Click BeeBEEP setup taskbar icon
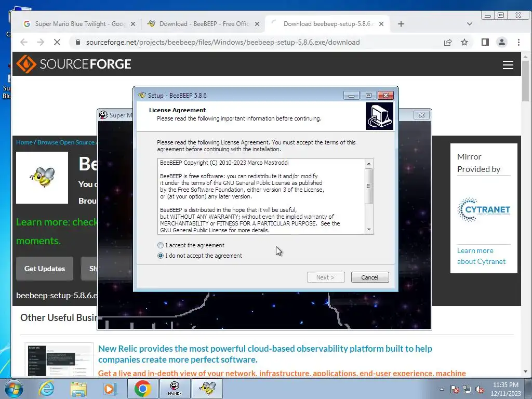Screen dimensions: 532x399 pyautogui.click(x=208, y=389)
